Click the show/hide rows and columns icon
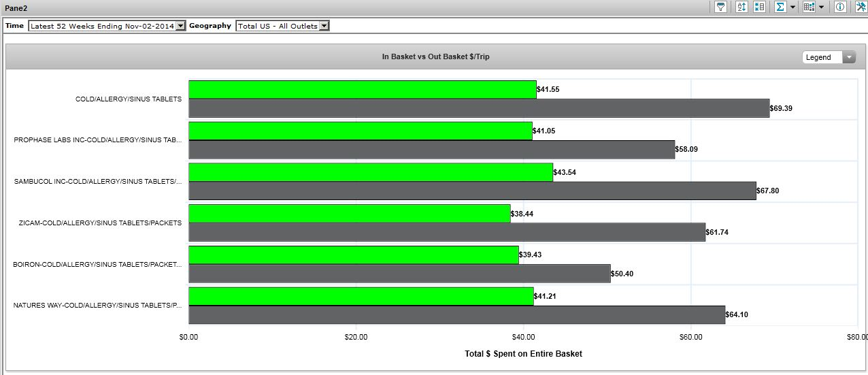This screenshot has width=868, height=375. [759, 7]
